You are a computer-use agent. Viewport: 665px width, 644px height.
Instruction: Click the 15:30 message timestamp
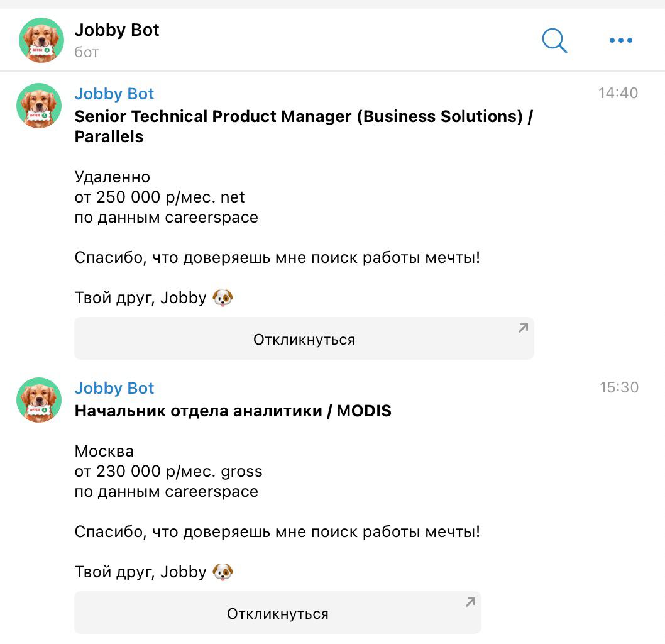(618, 387)
